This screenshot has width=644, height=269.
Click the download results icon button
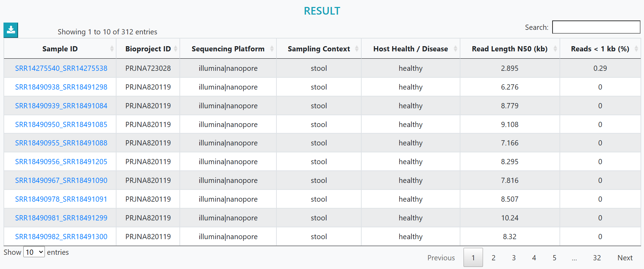[x=11, y=30]
